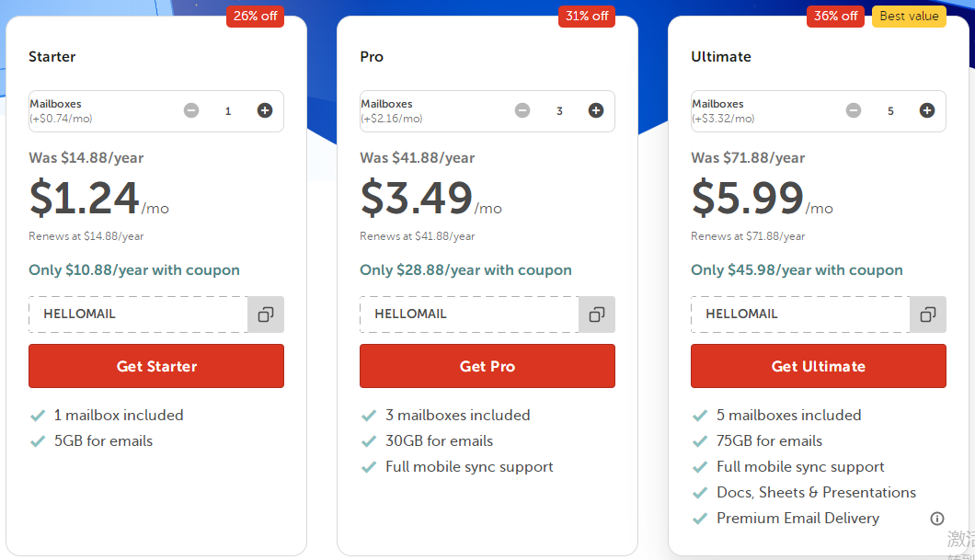Increase Pro plan mailbox count
The image size is (975, 560).
click(596, 110)
